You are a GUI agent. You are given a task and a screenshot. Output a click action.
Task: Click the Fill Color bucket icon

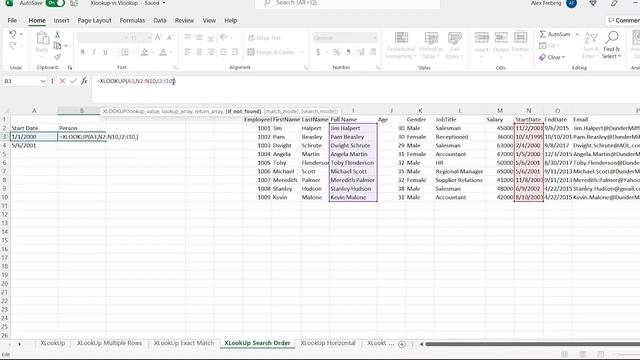[144, 52]
